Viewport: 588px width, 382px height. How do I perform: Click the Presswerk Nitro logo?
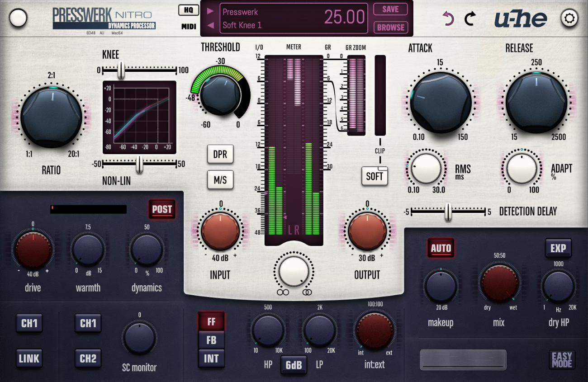[x=104, y=18]
